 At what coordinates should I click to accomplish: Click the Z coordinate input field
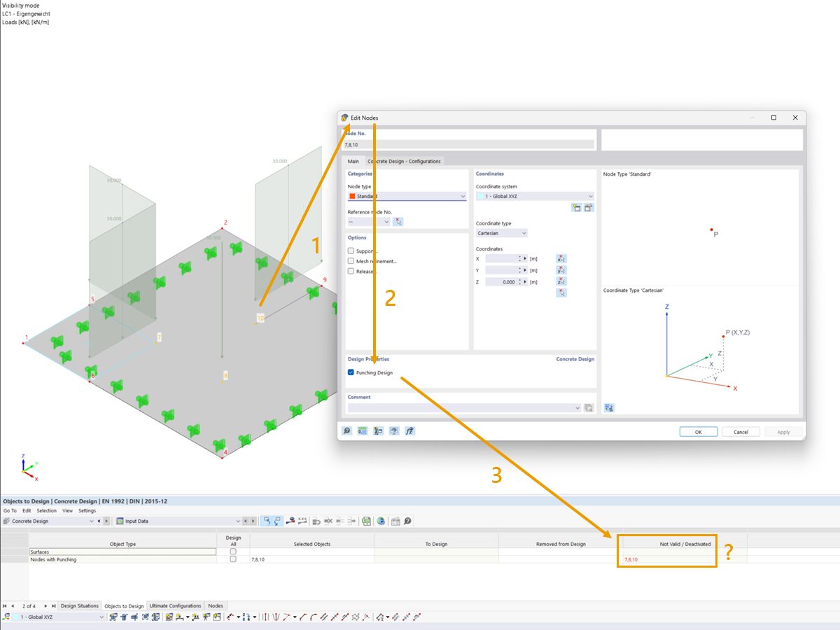point(501,282)
